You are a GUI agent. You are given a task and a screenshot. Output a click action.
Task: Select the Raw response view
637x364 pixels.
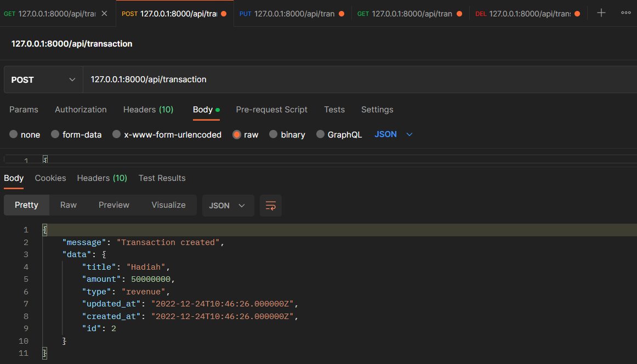(x=68, y=205)
